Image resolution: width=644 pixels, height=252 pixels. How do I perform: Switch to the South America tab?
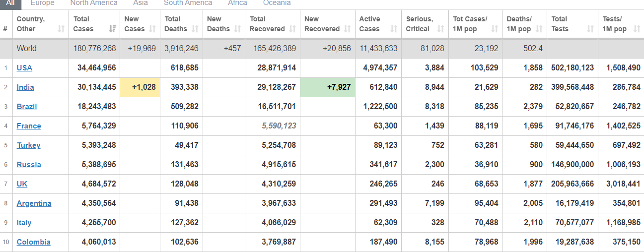[x=188, y=3]
